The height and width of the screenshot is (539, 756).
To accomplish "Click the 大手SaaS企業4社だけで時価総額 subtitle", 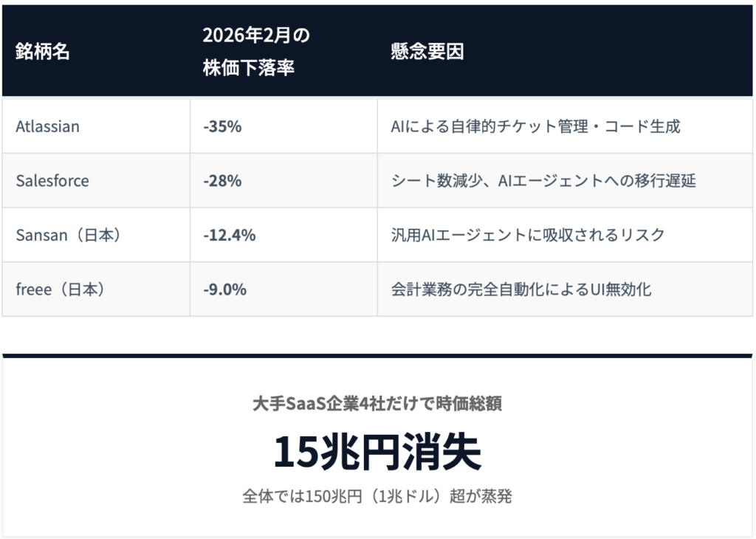I will coord(377,403).
